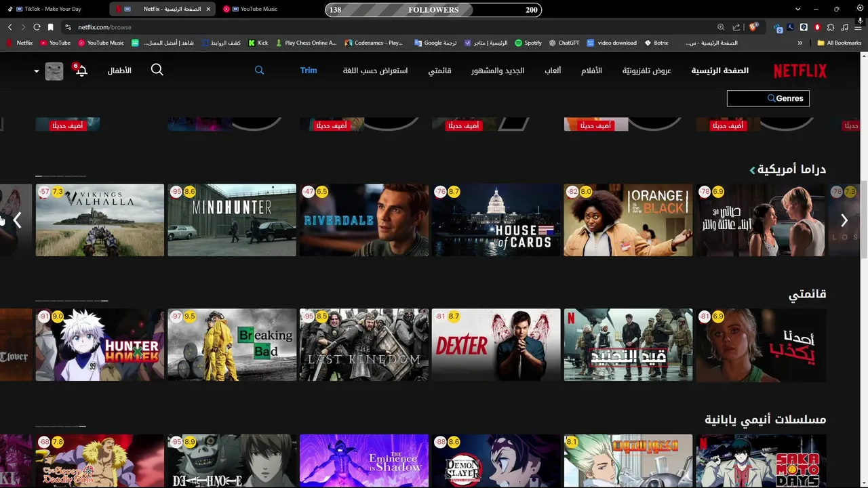Viewport: 868px width, 488px height.
Task: Open zoom magnifier in address bar
Action: click(x=721, y=27)
